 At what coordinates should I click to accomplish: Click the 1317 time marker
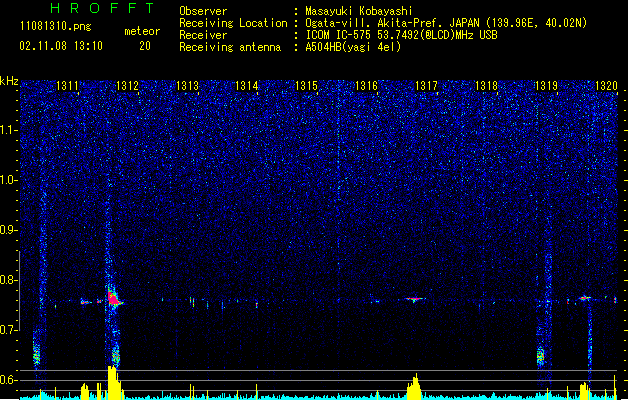point(426,86)
